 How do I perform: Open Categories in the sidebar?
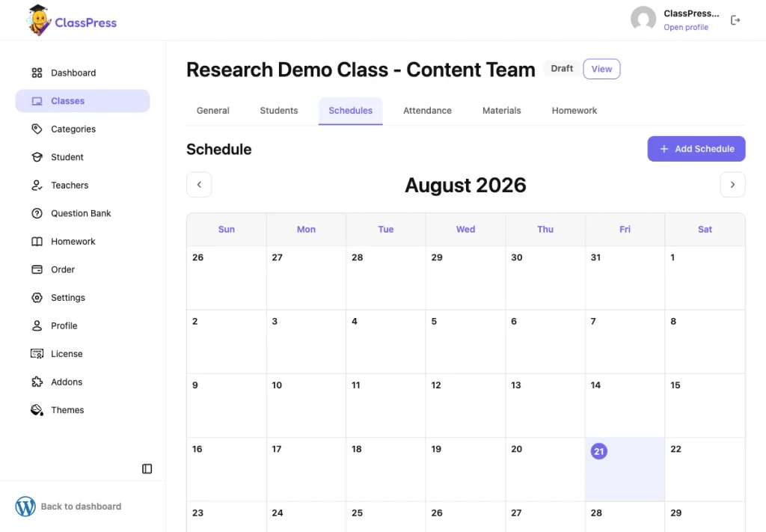[x=82, y=129]
